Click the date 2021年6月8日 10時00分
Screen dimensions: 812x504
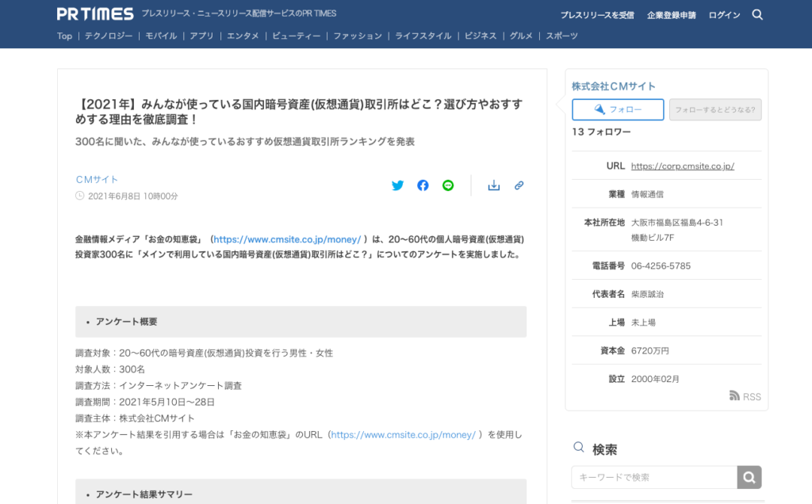point(132,196)
